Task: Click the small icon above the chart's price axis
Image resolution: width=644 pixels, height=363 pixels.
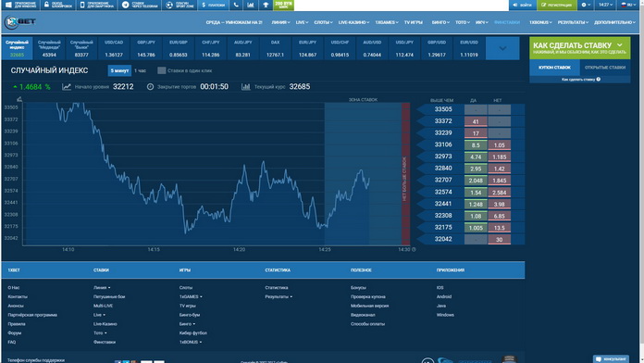Action: (19, 99)
